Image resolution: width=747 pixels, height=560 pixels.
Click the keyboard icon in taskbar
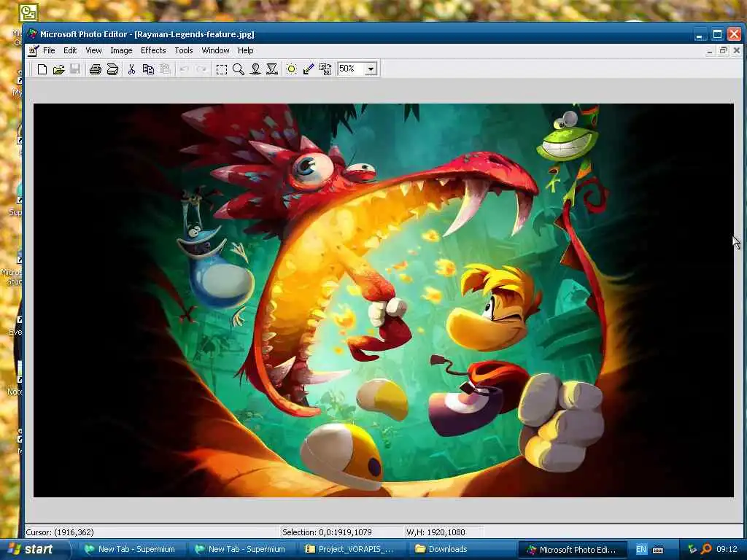(658, 550)
